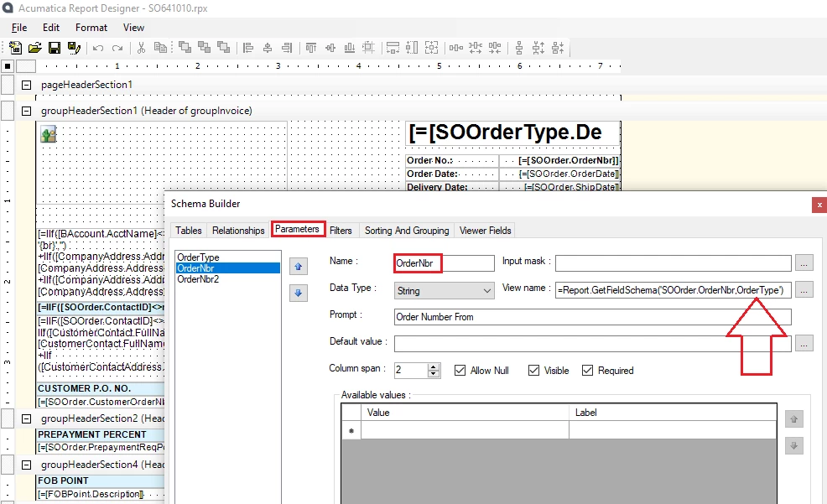The width and height of the screenshot is (827, 504).
Task: Click Make Horizontal Spacing Equal icon
Action: (x=455, y=48)
